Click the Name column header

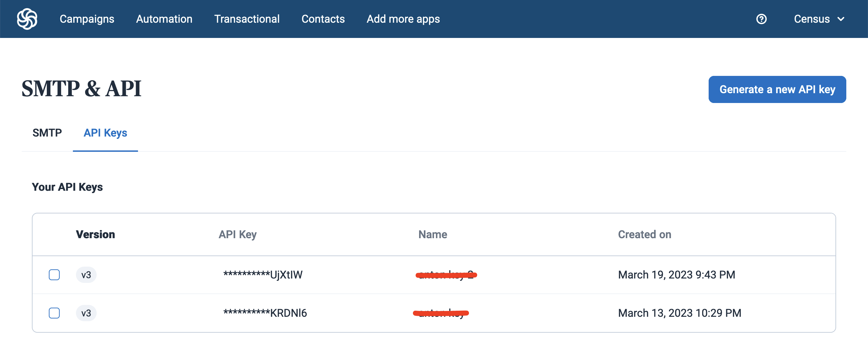[433, 234]
